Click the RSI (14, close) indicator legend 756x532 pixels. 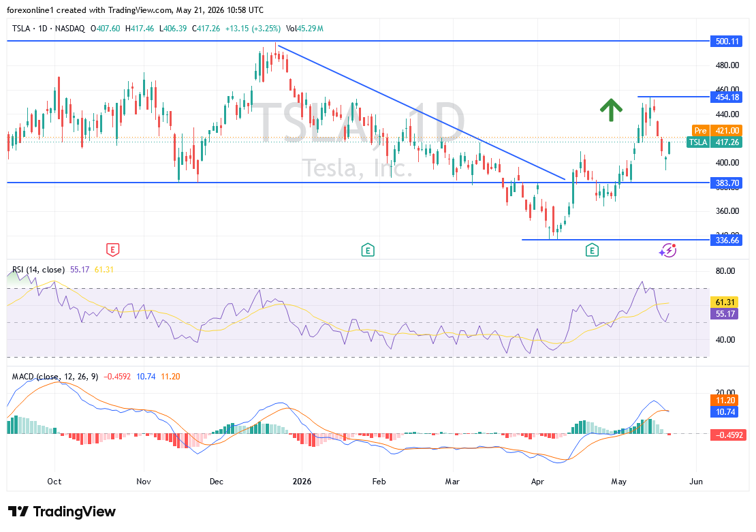click(39, 270)
